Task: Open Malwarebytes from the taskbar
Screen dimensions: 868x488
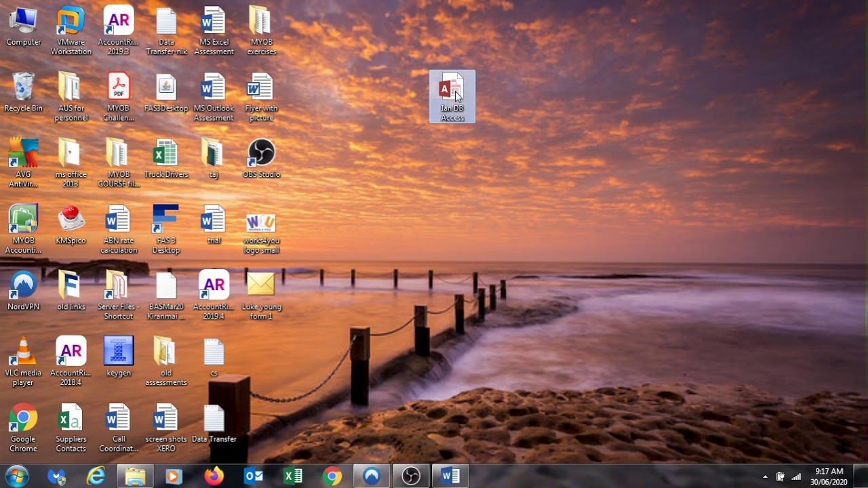Action: (x=57, y=476)
